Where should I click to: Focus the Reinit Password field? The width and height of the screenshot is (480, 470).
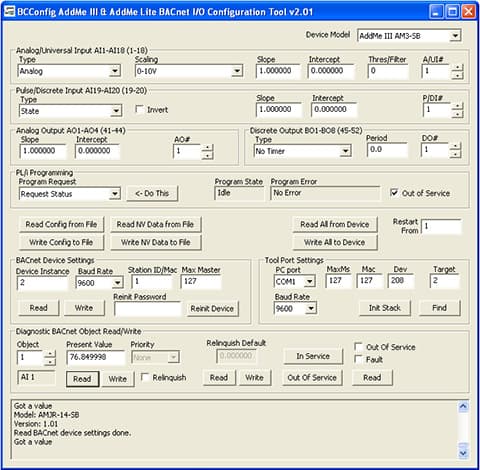coord(148,309)
